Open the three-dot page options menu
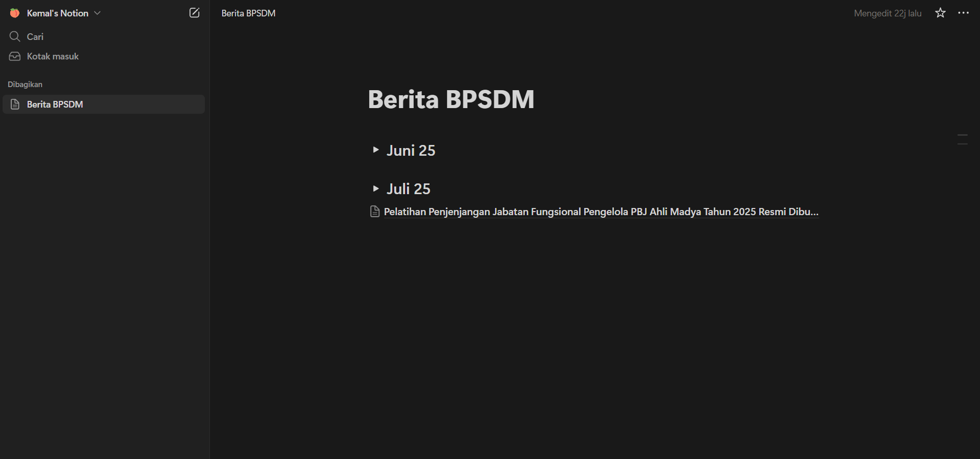The height and width of the screenshot is (459, 980). pos(963,13)
